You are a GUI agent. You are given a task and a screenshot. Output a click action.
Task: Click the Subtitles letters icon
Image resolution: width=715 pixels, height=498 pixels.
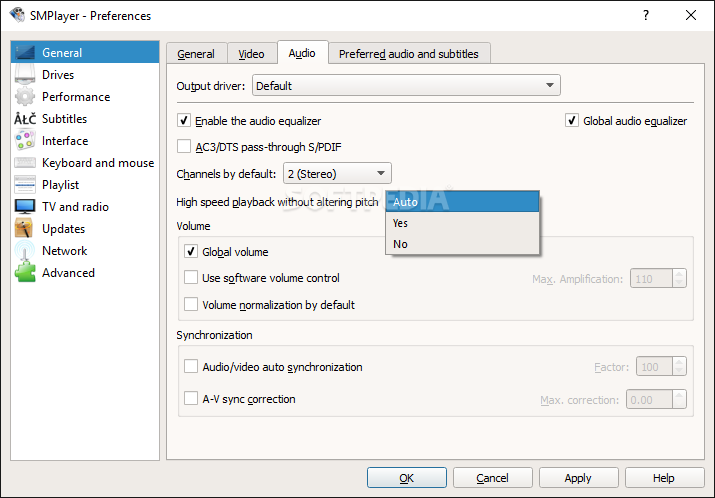tap(25, 119)
